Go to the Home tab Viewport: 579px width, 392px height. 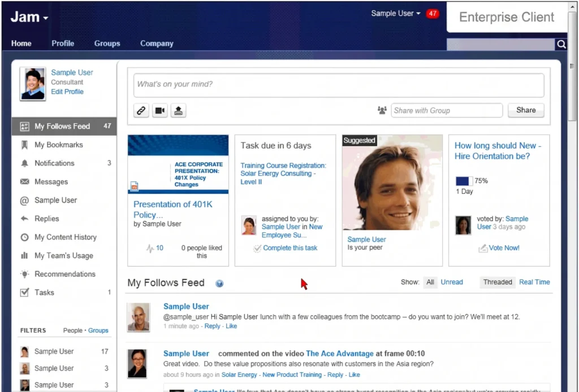point(21,43)
